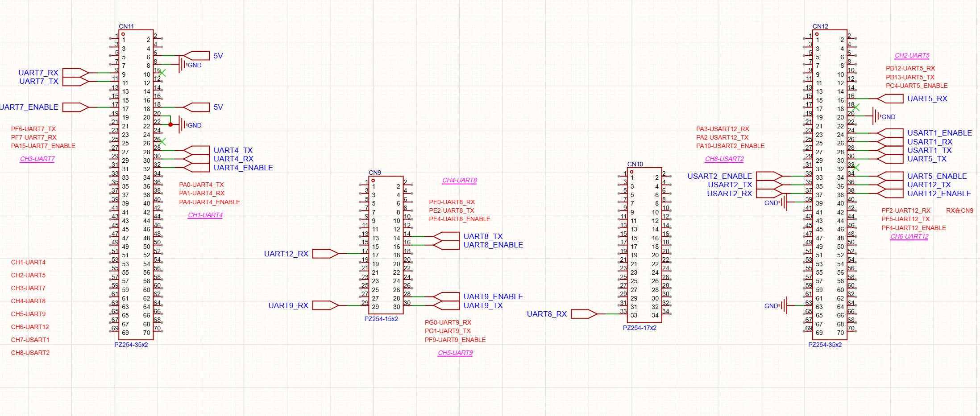Viewport: 980px width, 416px height.
Task: Select the CN9 designator label
Action: click(375, 173)
